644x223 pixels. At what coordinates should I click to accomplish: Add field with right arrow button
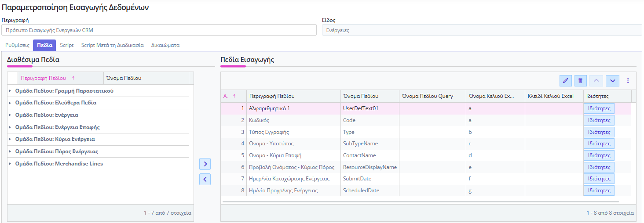pos(205,164)
